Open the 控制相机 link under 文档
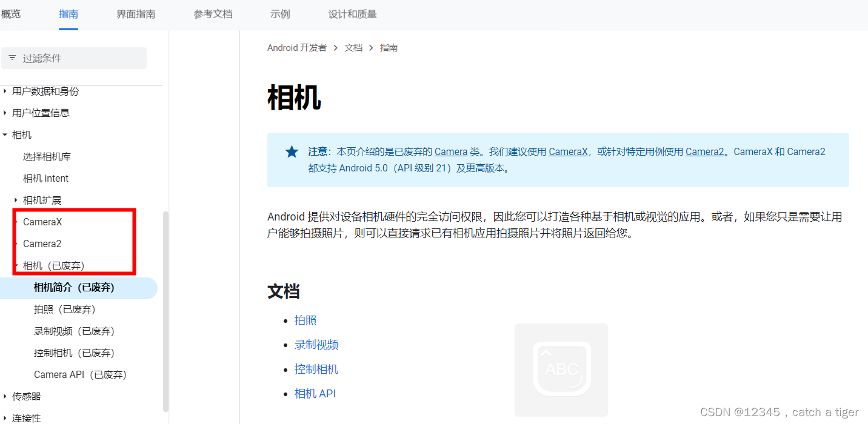Screen dimensions: 868x424 point(316,369)
